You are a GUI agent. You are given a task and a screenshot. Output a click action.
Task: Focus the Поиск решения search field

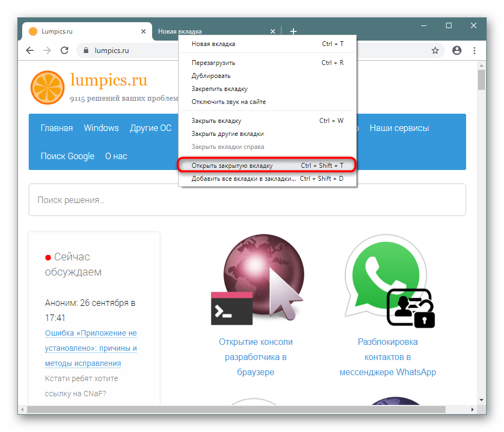[247, 200]
